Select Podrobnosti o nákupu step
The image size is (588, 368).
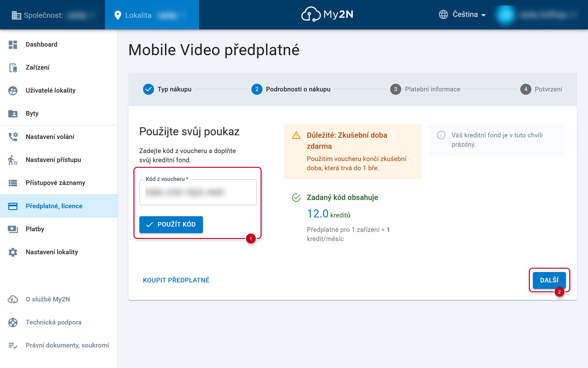[x=291, y=89]
